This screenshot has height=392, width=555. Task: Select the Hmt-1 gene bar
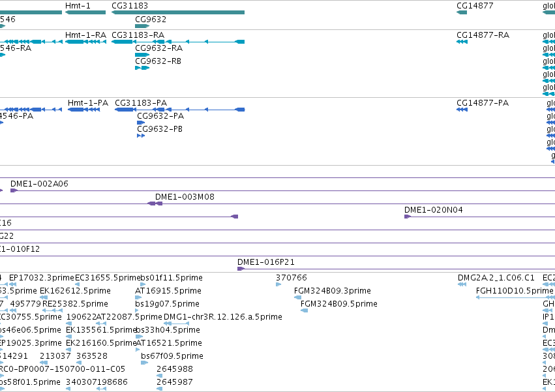[x=85, y=12]
